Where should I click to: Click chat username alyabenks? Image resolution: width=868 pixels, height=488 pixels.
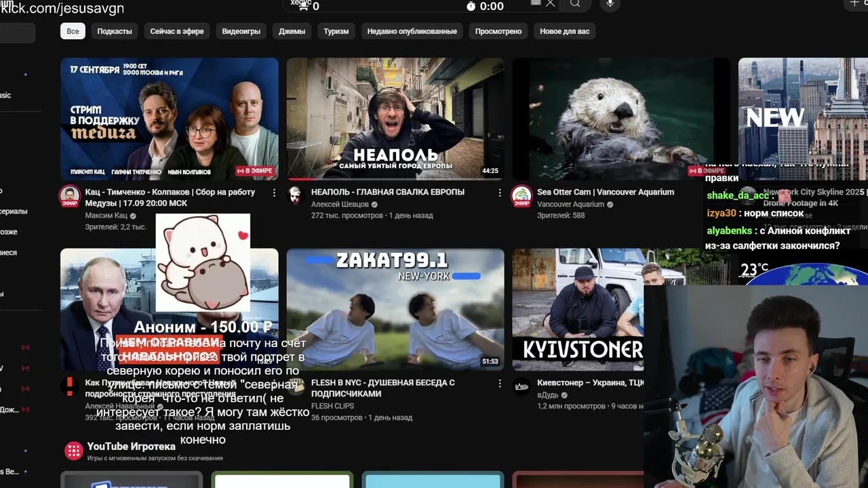click(x=730, y=230)
